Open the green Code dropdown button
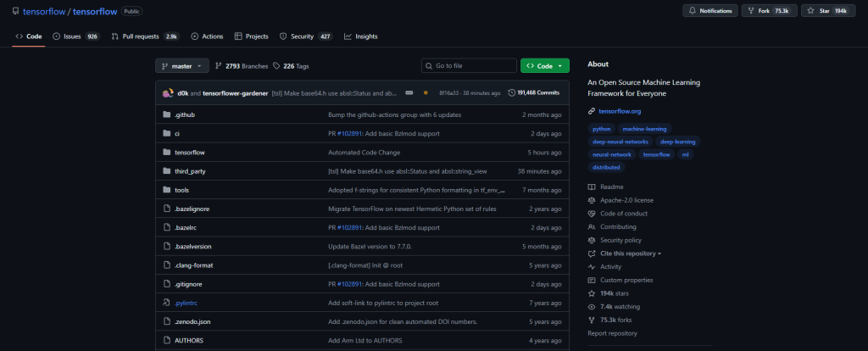The image size is (868, 351). pyautogui.click(x=545, y=66)
